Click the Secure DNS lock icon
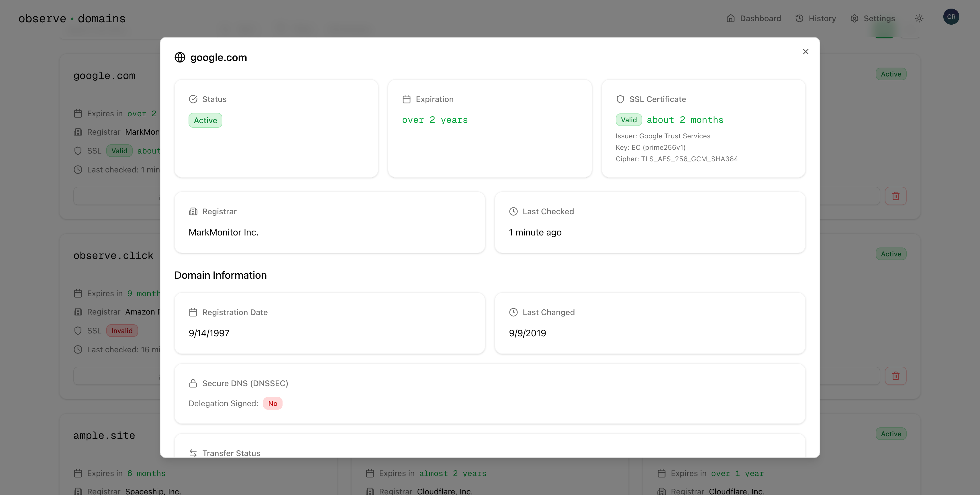This screenshot has width=980, height=495. point(193,383)
